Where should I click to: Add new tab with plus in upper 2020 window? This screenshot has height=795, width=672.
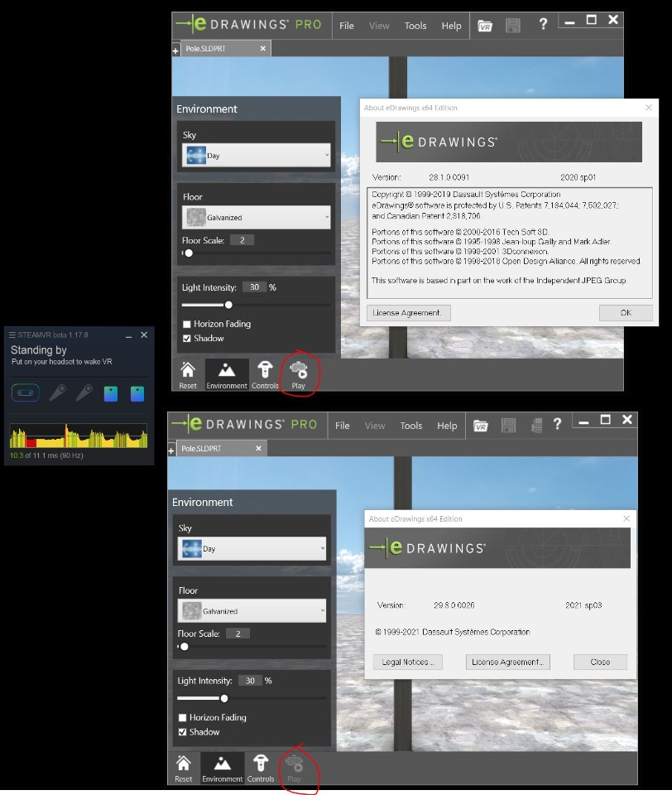(175, 51)
